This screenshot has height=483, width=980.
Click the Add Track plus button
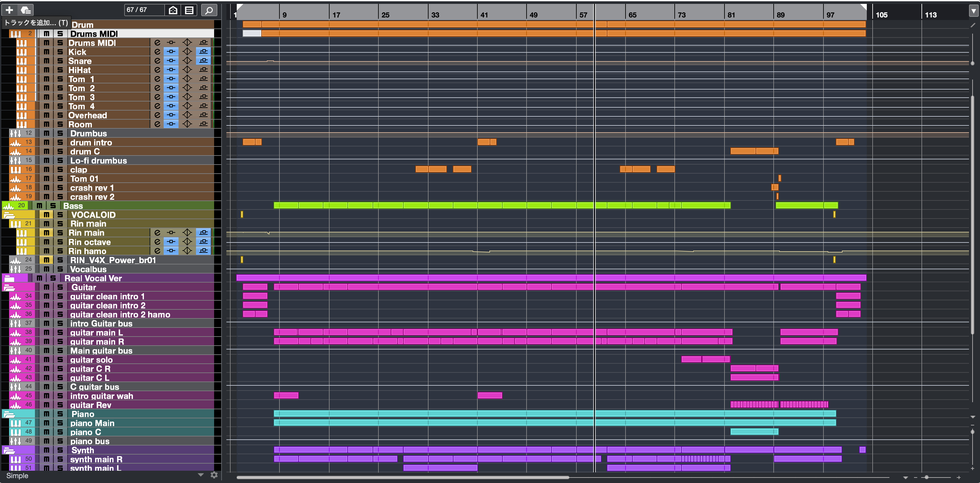point(9,10)
